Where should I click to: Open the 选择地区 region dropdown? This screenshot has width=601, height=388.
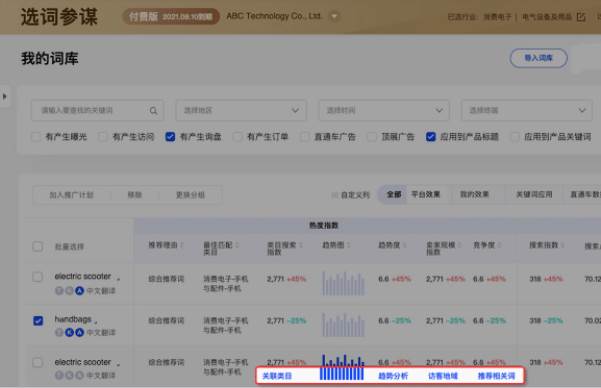[x=241, y=110]
